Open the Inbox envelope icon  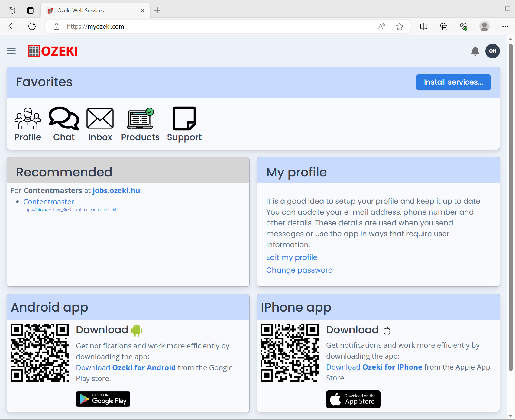(x=100, y=124)
